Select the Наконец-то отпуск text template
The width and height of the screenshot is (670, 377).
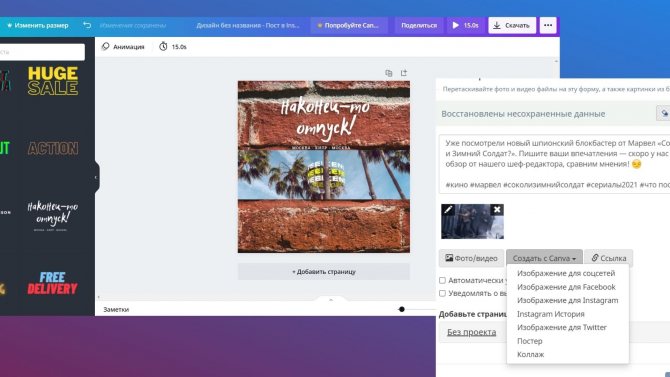click(52, 215)
